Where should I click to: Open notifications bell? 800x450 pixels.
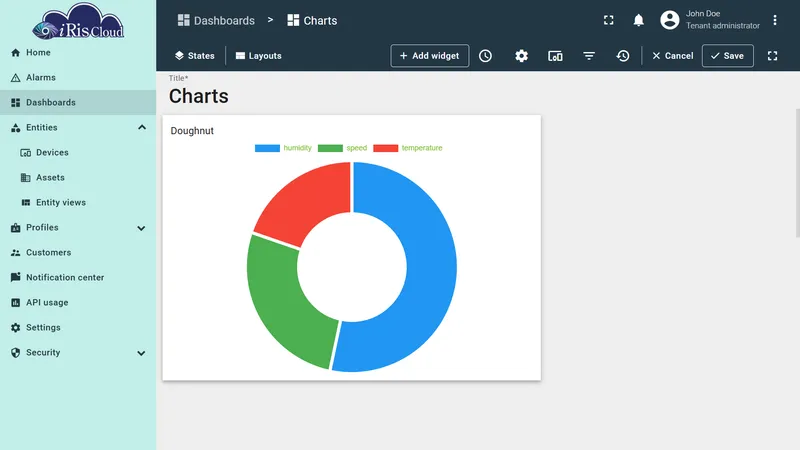(638, 20)
